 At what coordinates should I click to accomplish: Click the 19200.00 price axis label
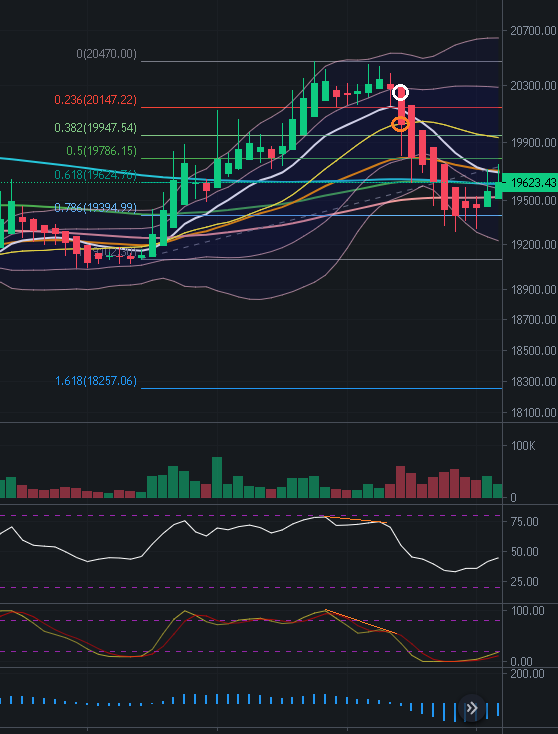click(x=533, y=244)
